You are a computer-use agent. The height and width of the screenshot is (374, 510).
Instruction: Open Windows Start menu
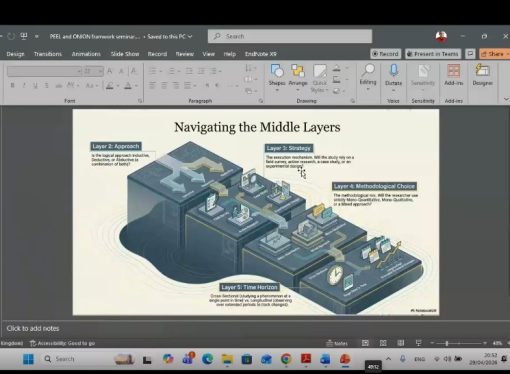click(x=28, y=359)
